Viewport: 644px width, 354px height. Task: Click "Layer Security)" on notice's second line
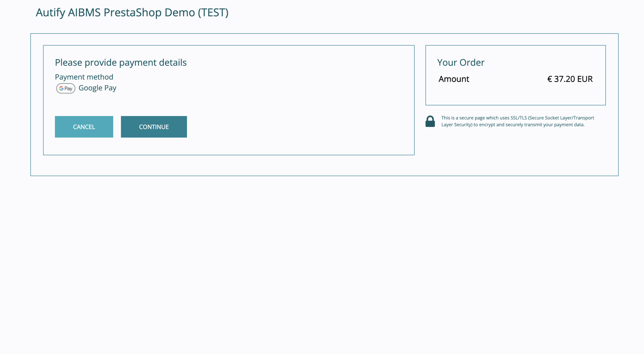pyautogui.click(x=457, y=125)
